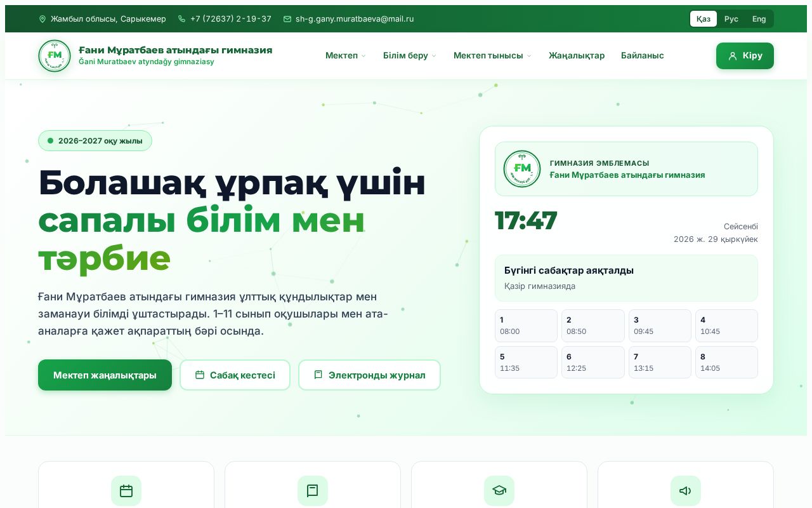Open the Электронды журнал button
The height and width of the screenshot is (508, 812).
point(369,375)
